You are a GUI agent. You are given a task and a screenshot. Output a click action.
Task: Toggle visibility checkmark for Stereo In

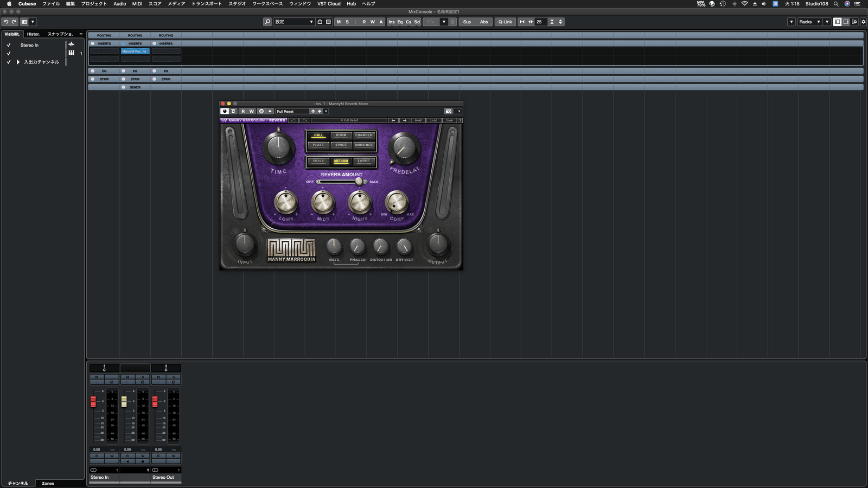click(x=9, y=45)
